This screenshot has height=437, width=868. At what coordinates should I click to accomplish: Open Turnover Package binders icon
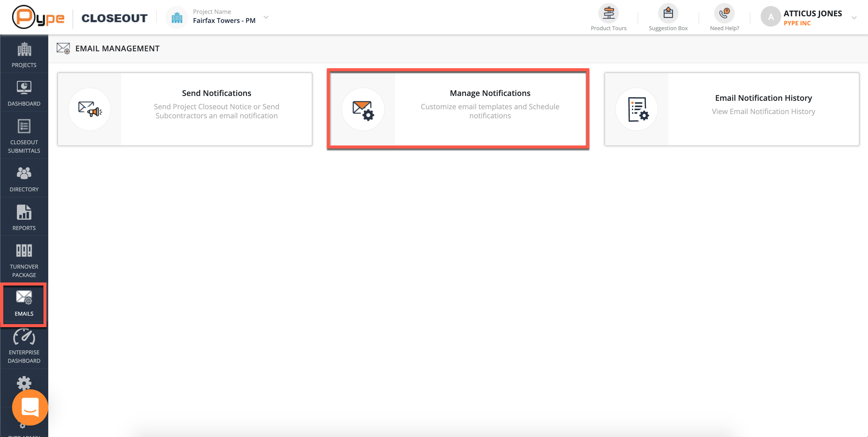pyautogui.click(x=24, y=260)
